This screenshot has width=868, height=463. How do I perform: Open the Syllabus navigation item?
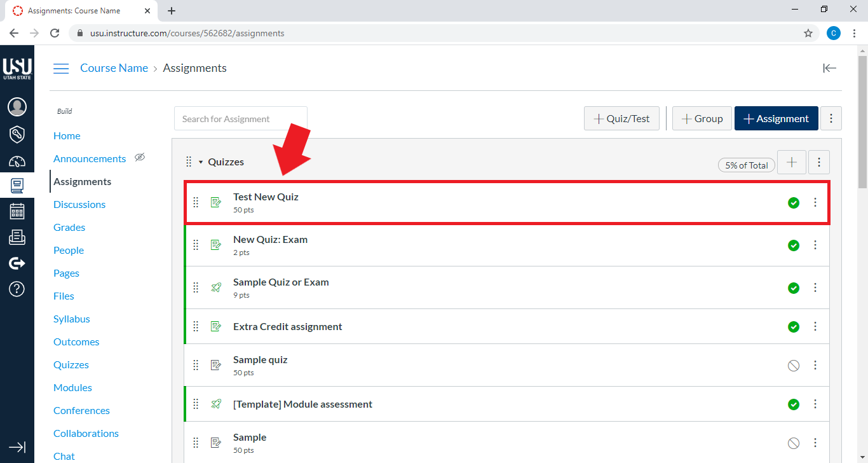click(71, 319)
